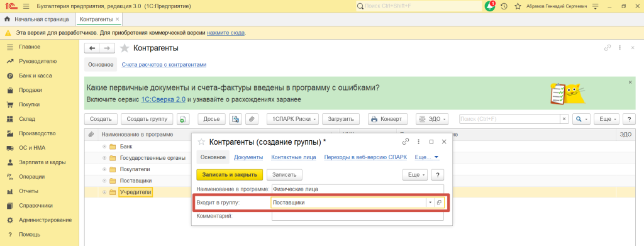Click Создать button in list toolbar
The image size is (644, 246).
tap(101, 119)
